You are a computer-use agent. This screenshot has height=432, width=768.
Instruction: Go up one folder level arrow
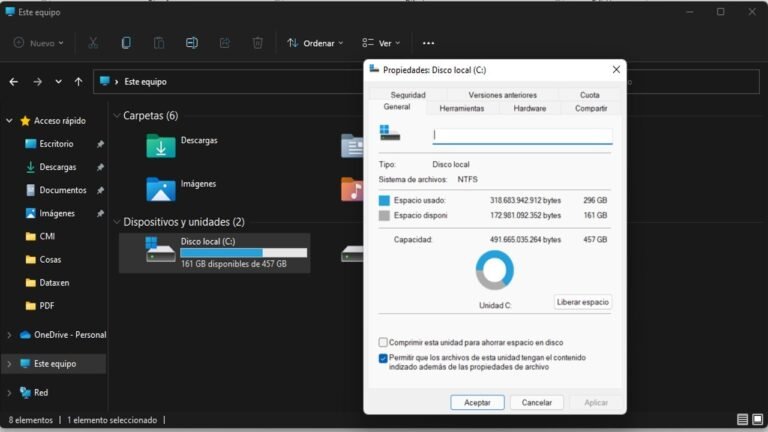78,82
